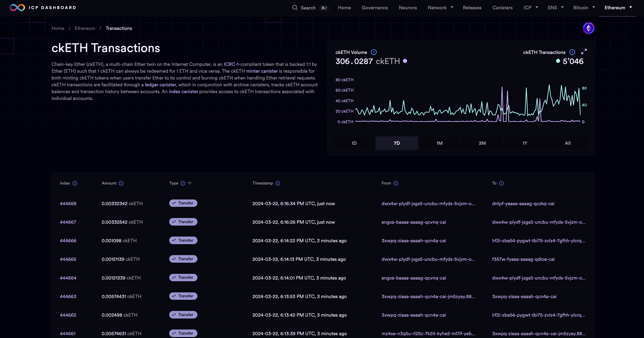Image resolution: width=644 pixels, height=338 pixels.
Task: Click the Transactions breadcrumb item
Action: tap(119, 28)
